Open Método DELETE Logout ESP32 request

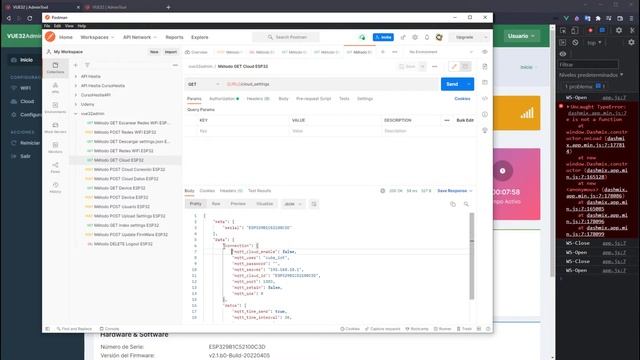pos(123,244)
